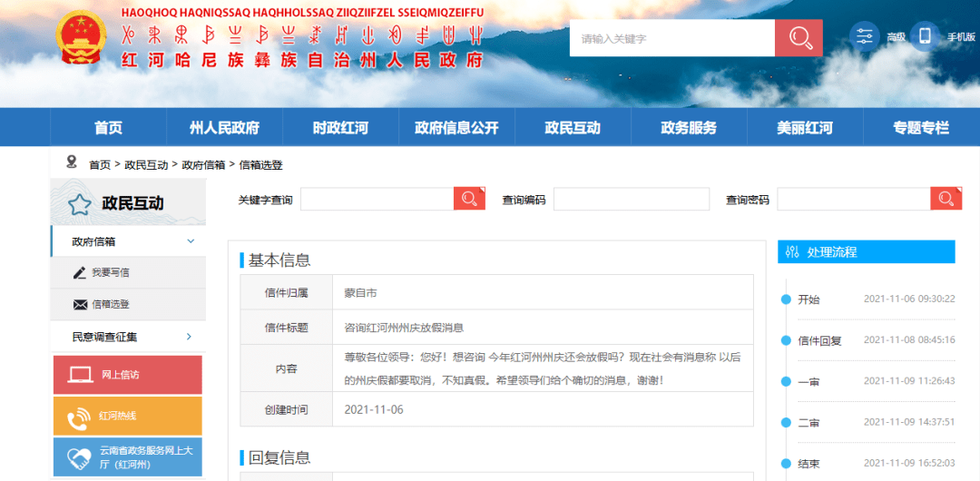Image resolution: width=980 pixels, height=481 pixels.
Task: Click the 一审 timeline dot
Action: (x=786, y=381)
